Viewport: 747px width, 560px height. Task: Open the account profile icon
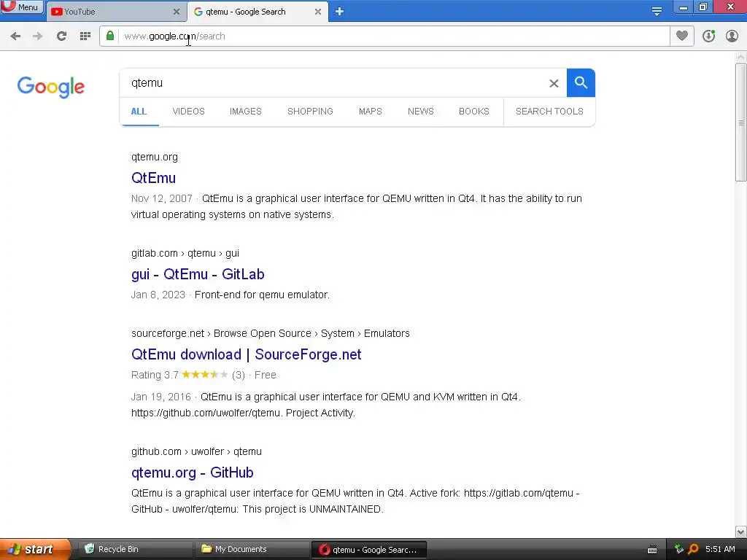(732, 36)
